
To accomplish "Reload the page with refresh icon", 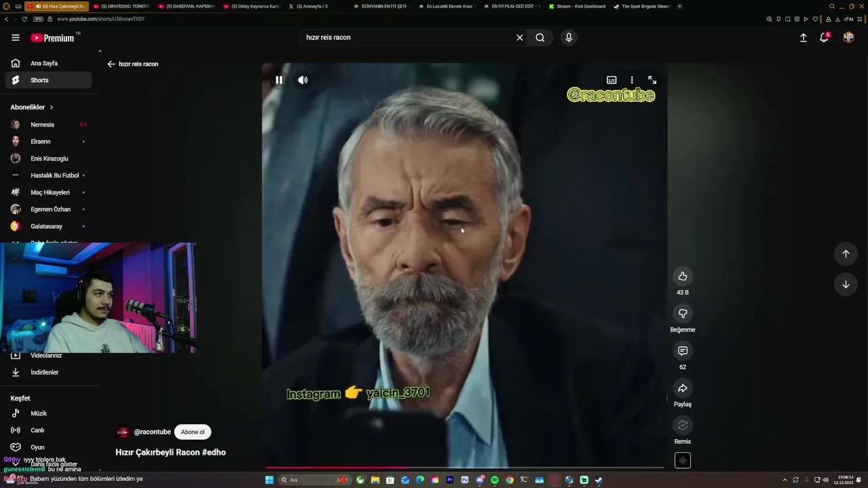I will [24, 19].
